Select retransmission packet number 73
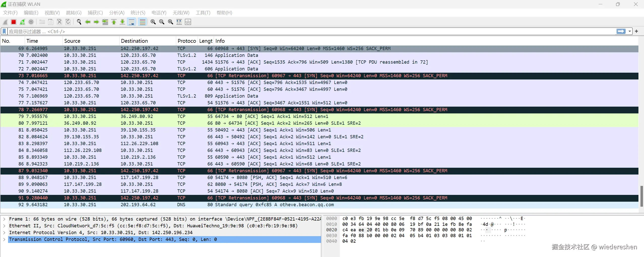The image size is (644, 257). click(x=319, y=76)
